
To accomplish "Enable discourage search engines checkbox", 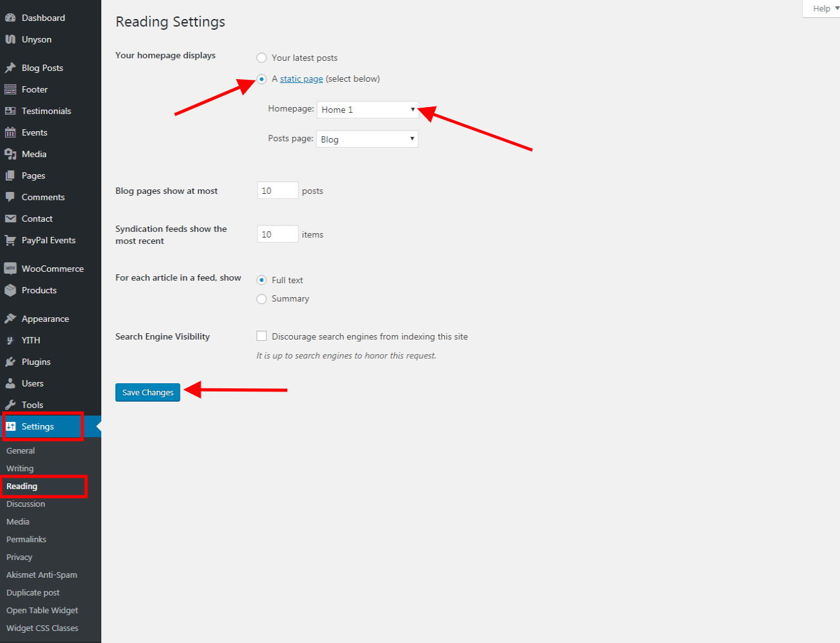I will [x=261, y=336].
